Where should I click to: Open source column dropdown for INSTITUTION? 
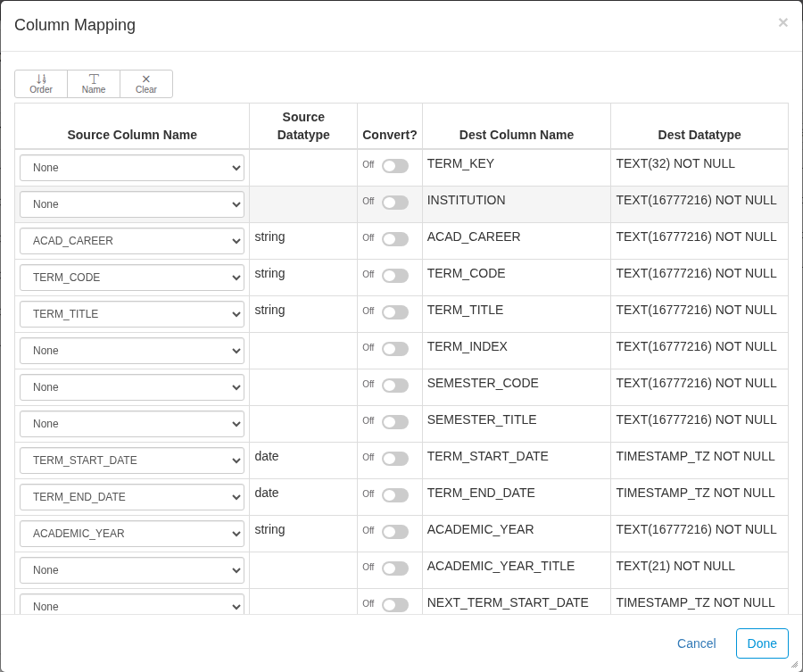pyautogui.click(x=132, y=204)
